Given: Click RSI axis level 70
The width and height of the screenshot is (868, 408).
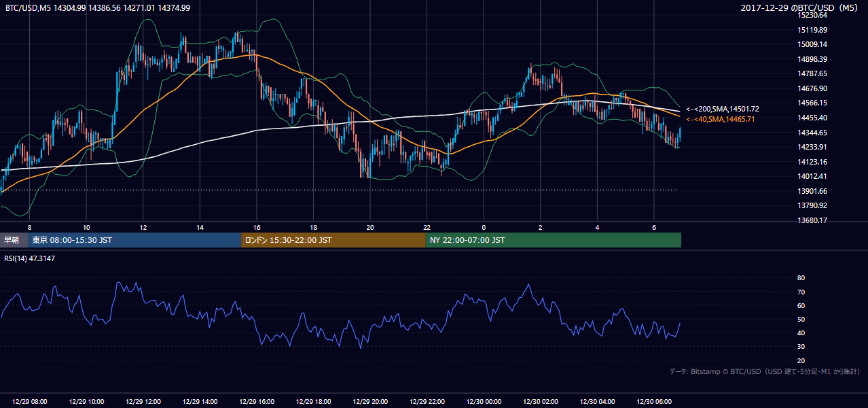Looking at the screenshot, I should (x=801, y=292).
